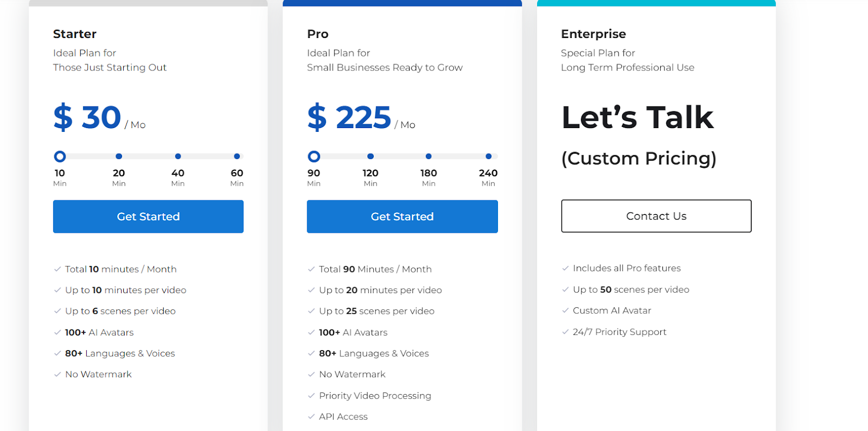Click Get Started in the Starter plan

pos(148,217)
